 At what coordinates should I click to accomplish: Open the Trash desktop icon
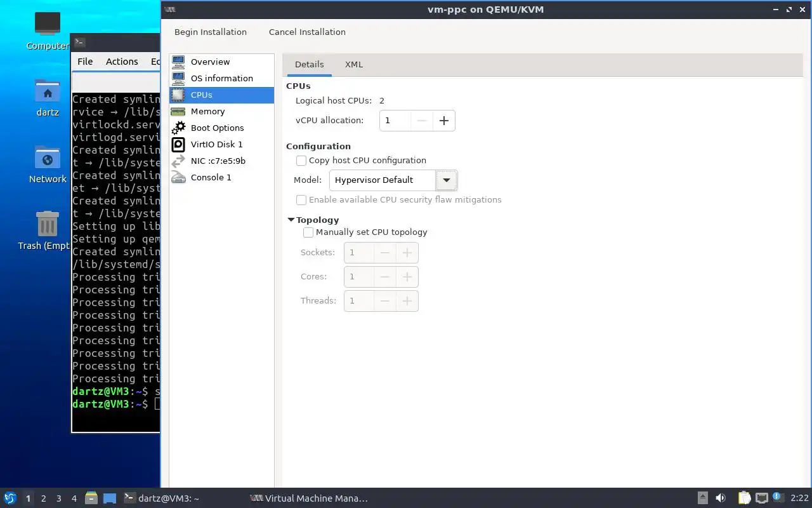pyautogui.click(x=47, y=224)
